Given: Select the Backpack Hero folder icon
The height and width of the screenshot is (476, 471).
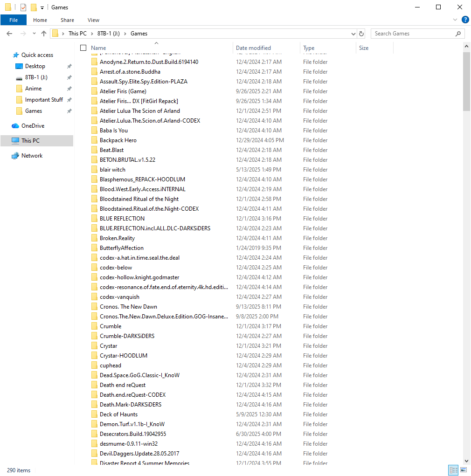Looking at the screenshot, I should click(x=95, y=140).
